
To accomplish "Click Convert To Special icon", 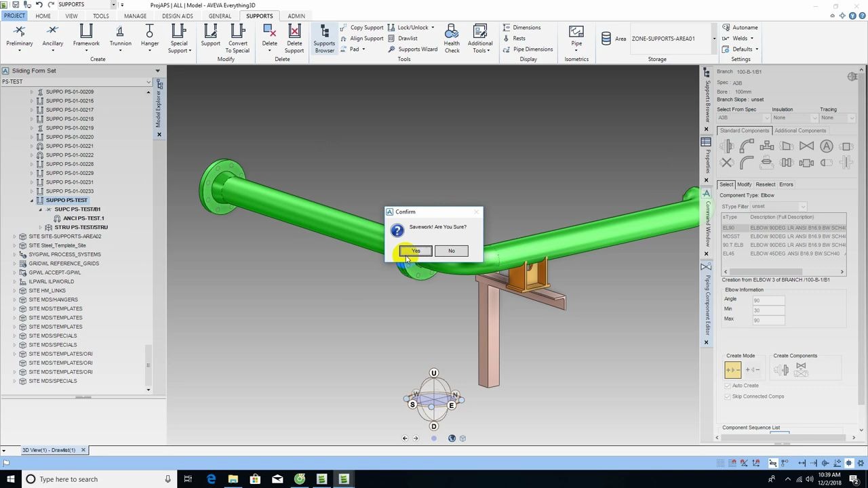I will [237, 37].
